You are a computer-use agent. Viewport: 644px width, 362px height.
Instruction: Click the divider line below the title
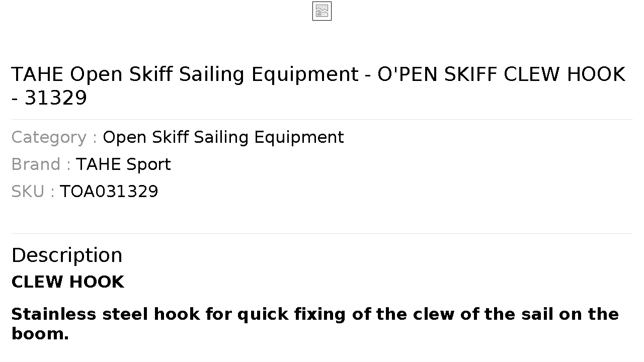click(322, 119)
